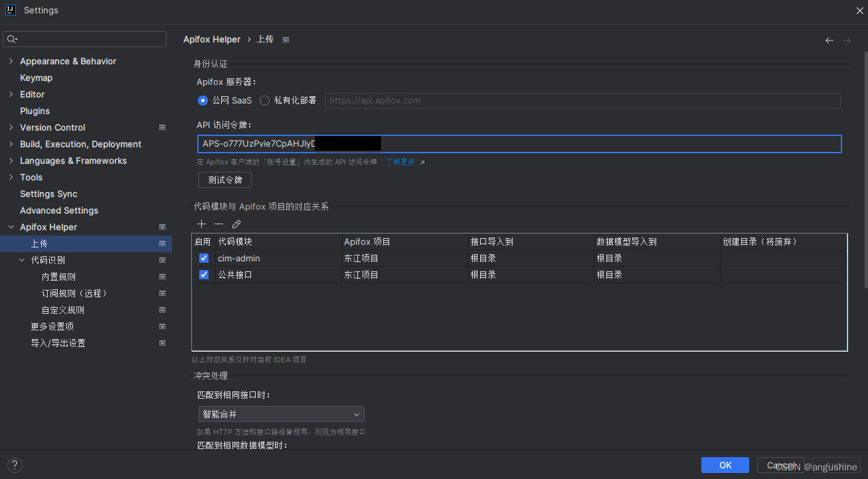Click the edit mapping pencil icon

tap(236, 224)
